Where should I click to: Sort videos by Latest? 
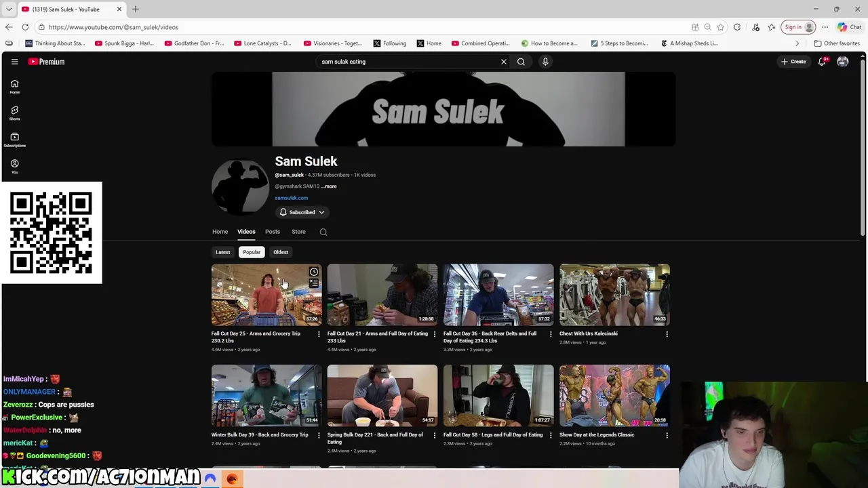click(x=222, y=252)
